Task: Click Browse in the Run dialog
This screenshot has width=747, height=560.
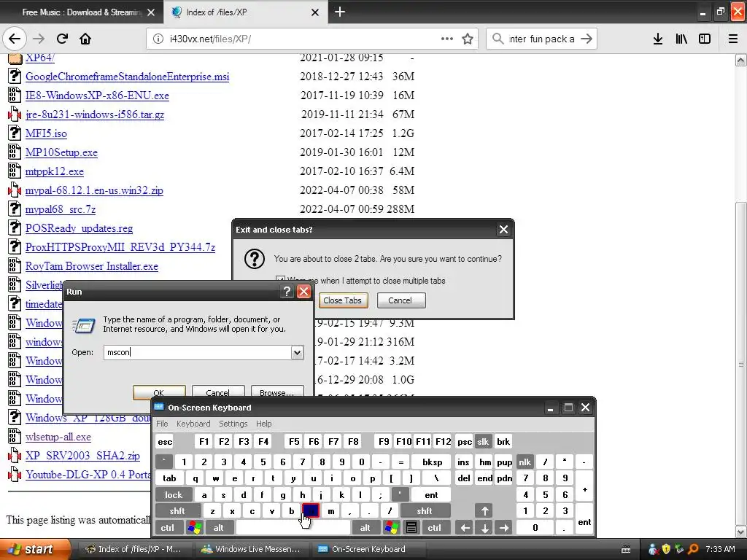Action: point(276,393)
